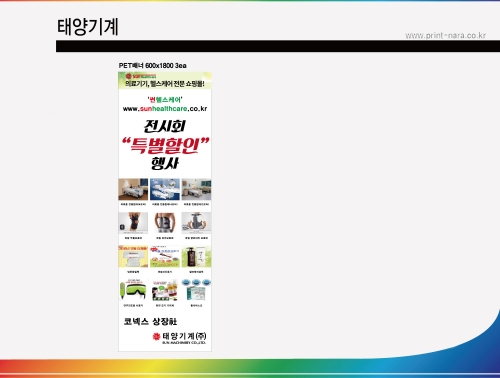500x378 pixels.
Task: Select the waist support belt image
Action: pyautogui.click(x=165, y=223)
